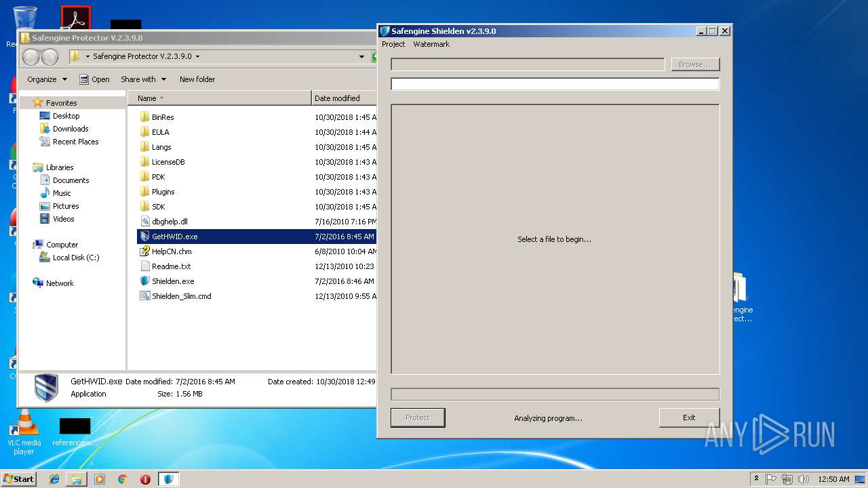Viewport: 868px width, 488px height.
Task: Click the progress bar in Shielden
Action: click(x=555, y=394)
